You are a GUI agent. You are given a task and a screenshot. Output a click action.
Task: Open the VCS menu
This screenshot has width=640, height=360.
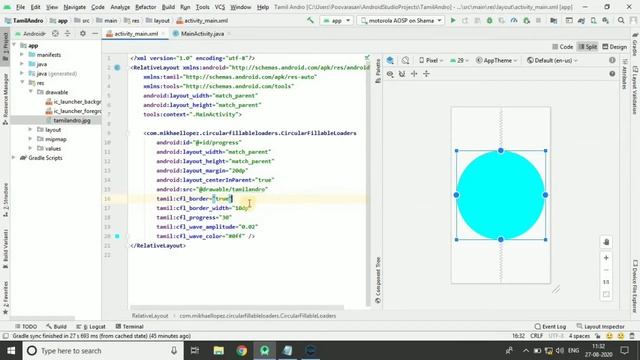coord(220,7)
